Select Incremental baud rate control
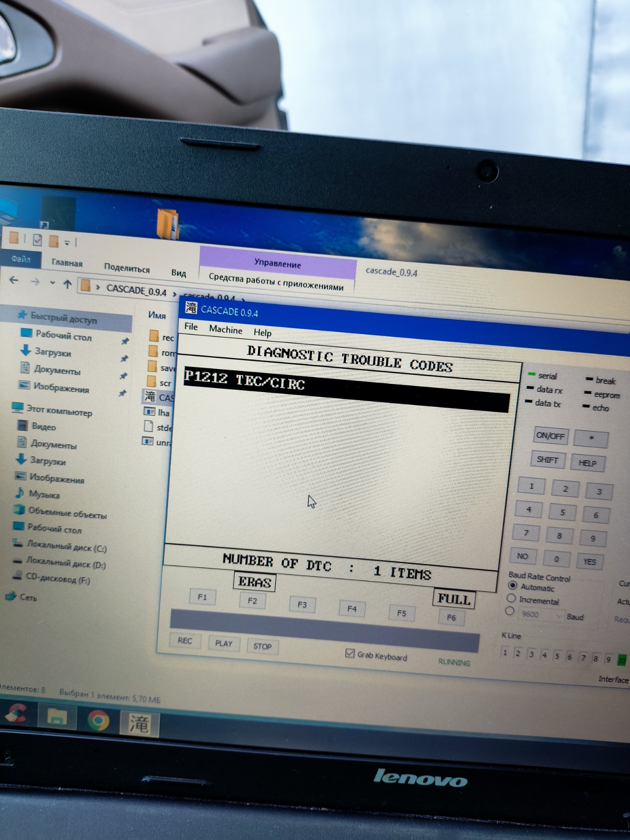This screenshot has height=840, width=630. pos(511,598)
